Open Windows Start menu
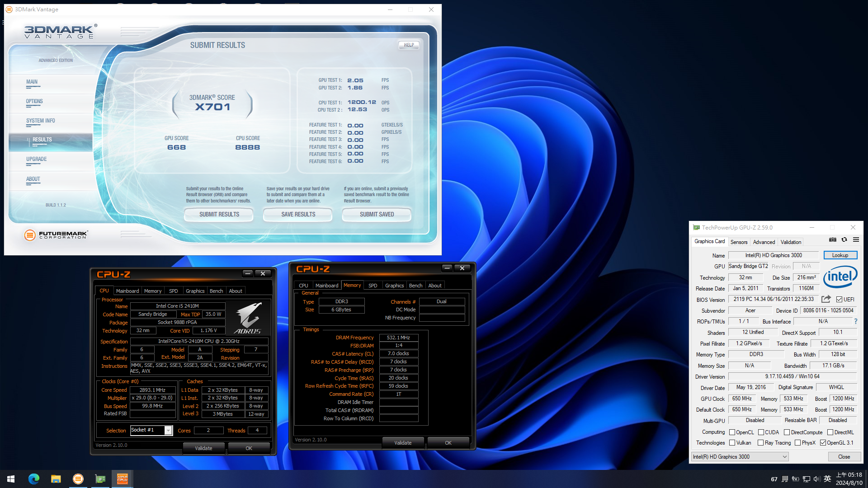868x488 pixels. pyautogui.click(x=11, y=479)
